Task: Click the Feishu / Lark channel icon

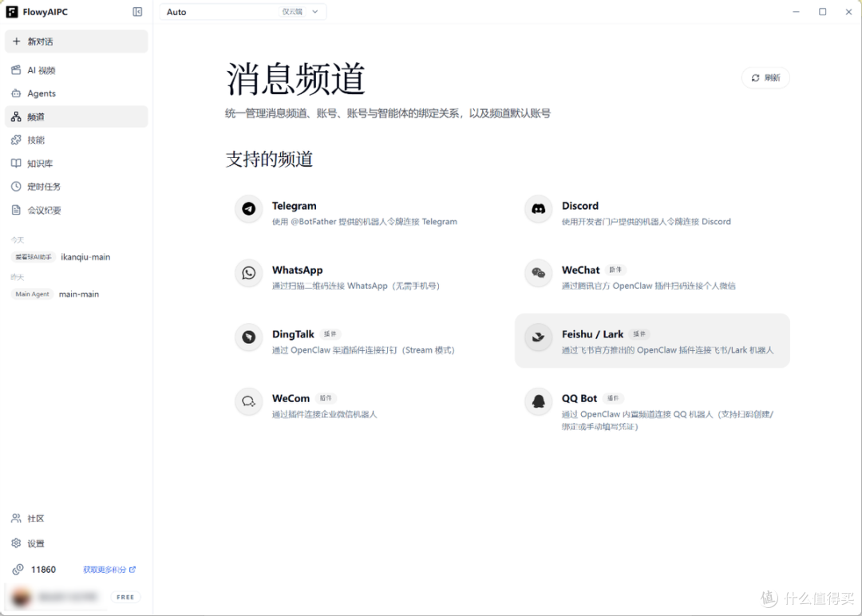Action: [x=538, y=338]
